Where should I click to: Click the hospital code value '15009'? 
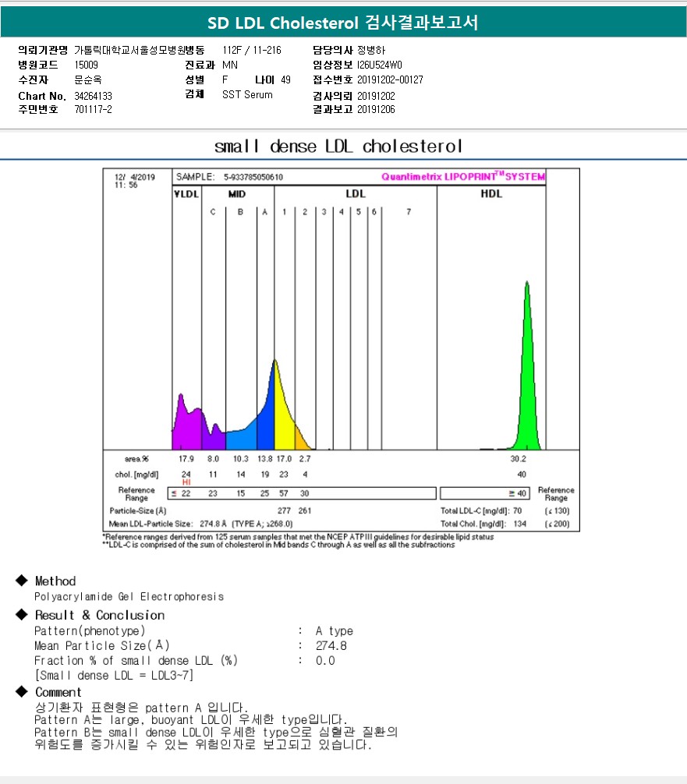click(86, 65)
